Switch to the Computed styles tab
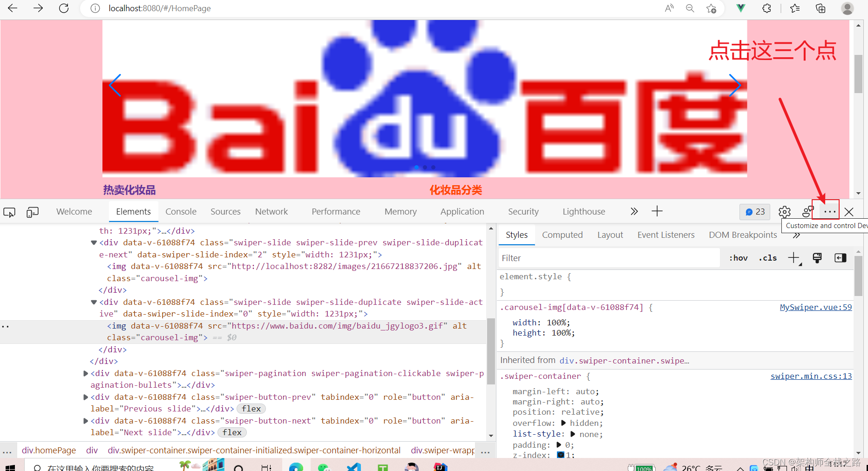 (563, 235)
